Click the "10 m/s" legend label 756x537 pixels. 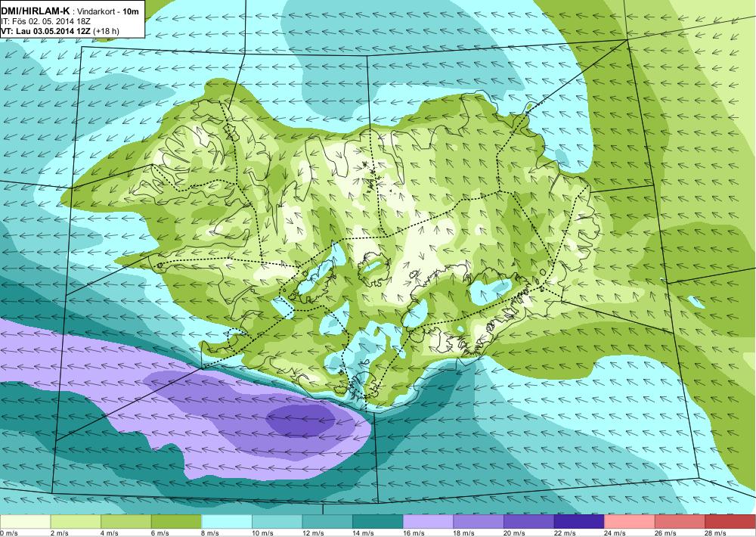[263, 533]
